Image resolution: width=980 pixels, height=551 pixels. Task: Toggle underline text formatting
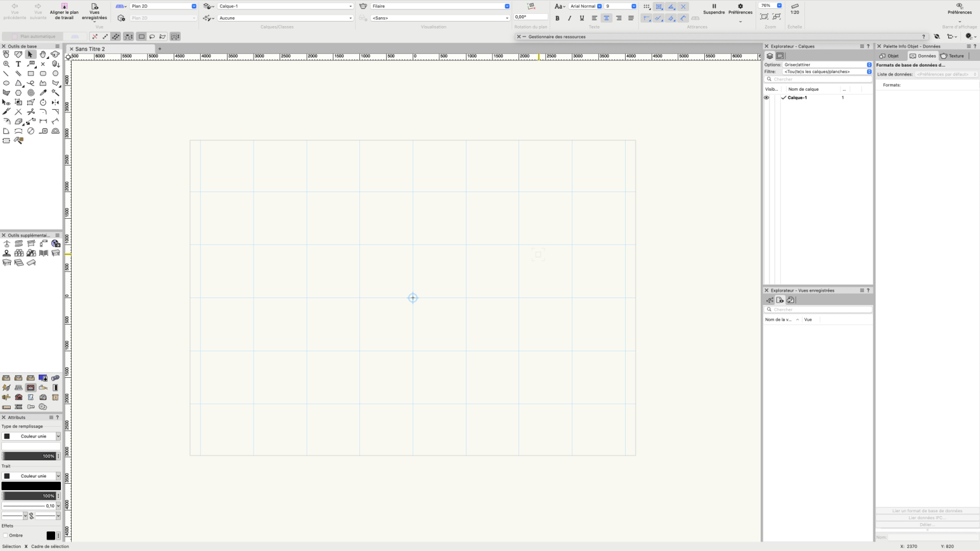click(x=582, y=18)
